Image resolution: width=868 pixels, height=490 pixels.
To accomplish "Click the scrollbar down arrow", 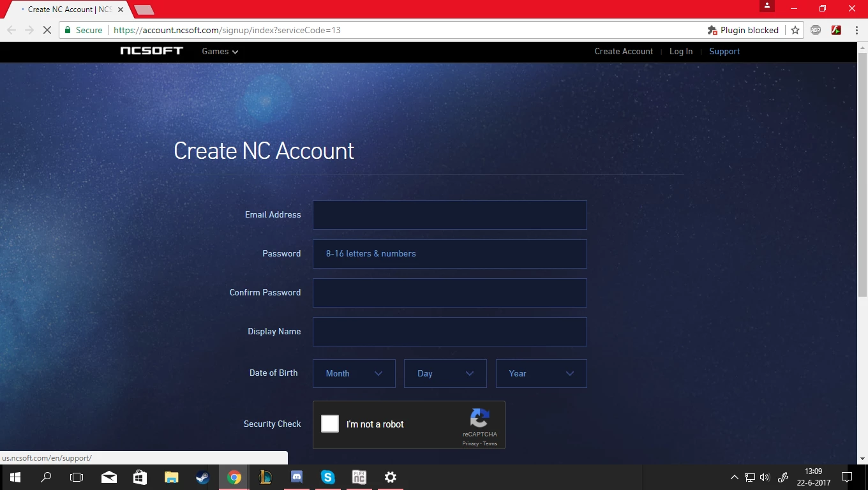I will (862, 459).
